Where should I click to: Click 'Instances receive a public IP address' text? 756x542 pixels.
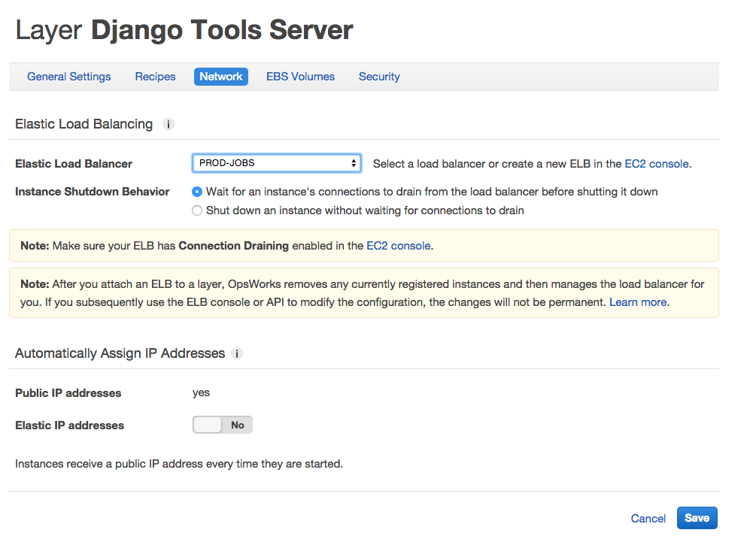click(179, 464)
